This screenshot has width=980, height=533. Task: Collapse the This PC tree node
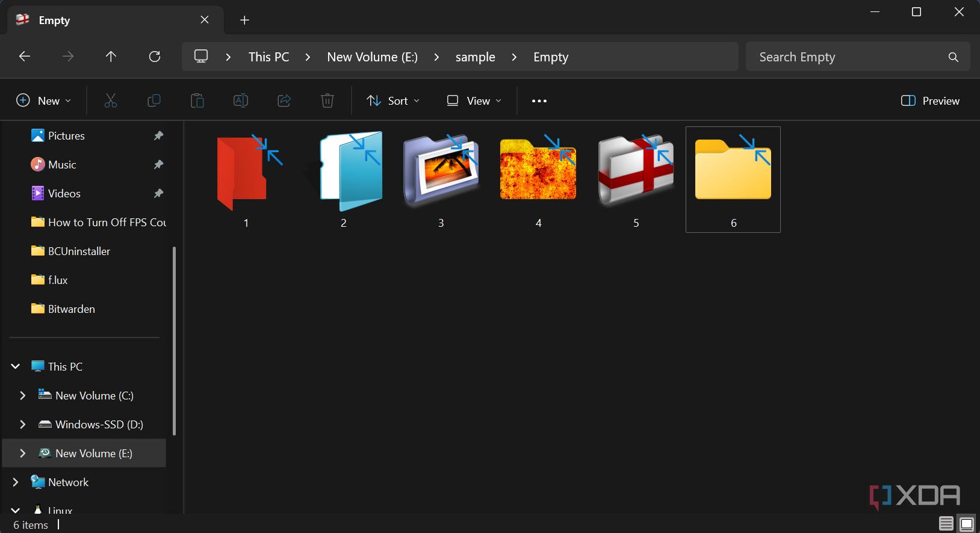click(x=16, y=366)
